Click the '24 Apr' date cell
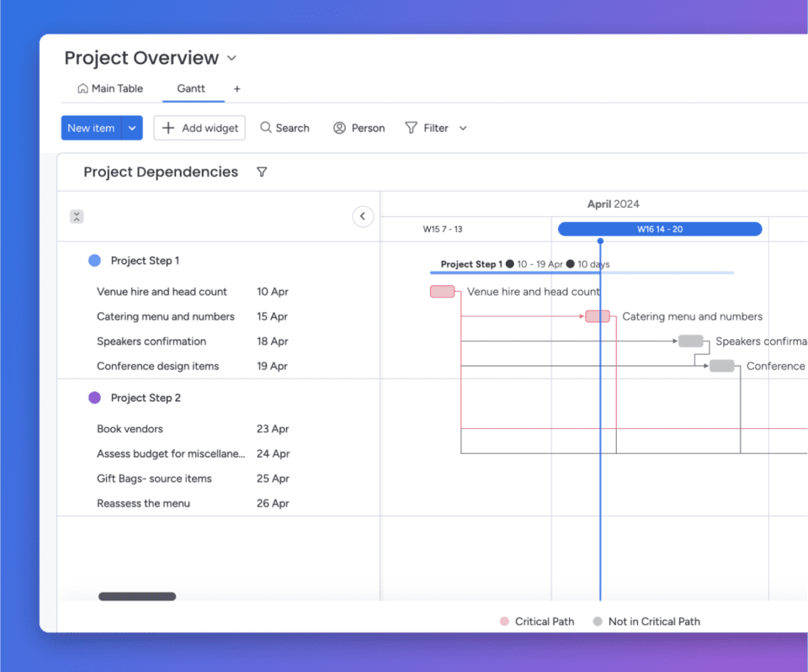 click(x=273, y=453)
